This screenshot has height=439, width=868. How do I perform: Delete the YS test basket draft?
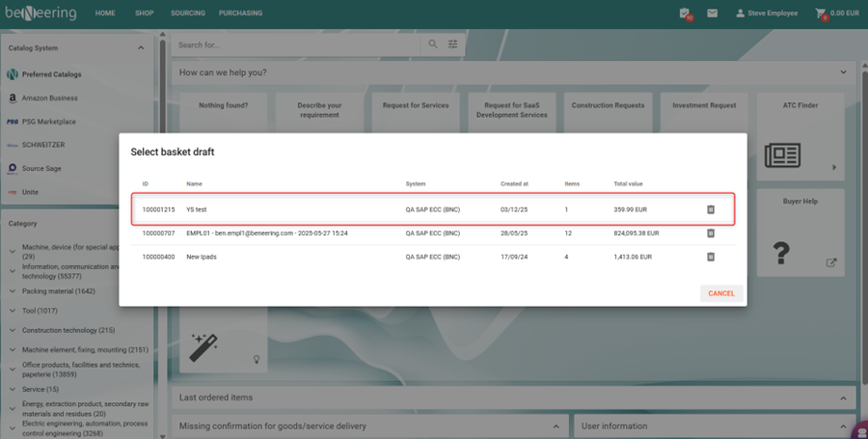coord(711,209)
